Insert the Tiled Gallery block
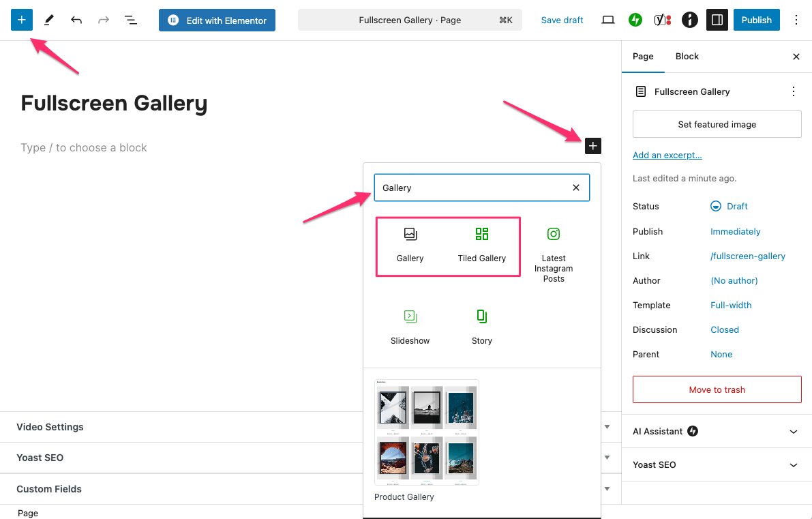Image resolution: width=812 pixels, height=519 pixels. point(481,246)
